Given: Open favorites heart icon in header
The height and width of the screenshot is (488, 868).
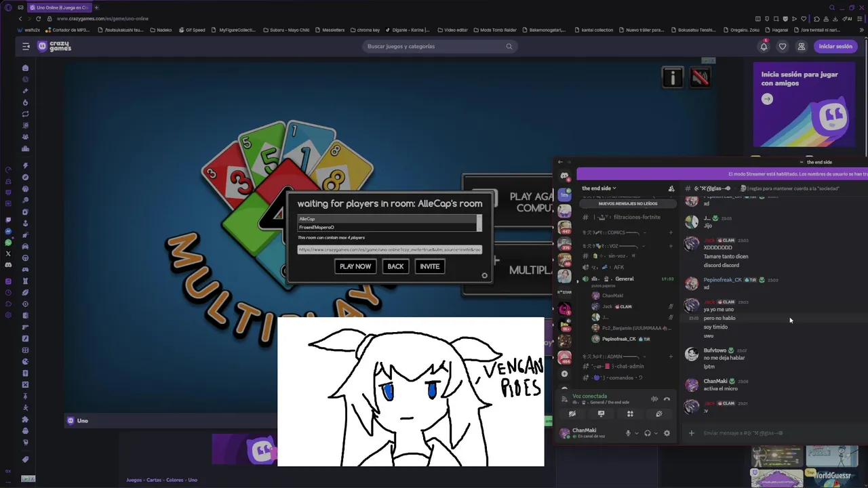Looking at the screenshot, I should (783, 46).
